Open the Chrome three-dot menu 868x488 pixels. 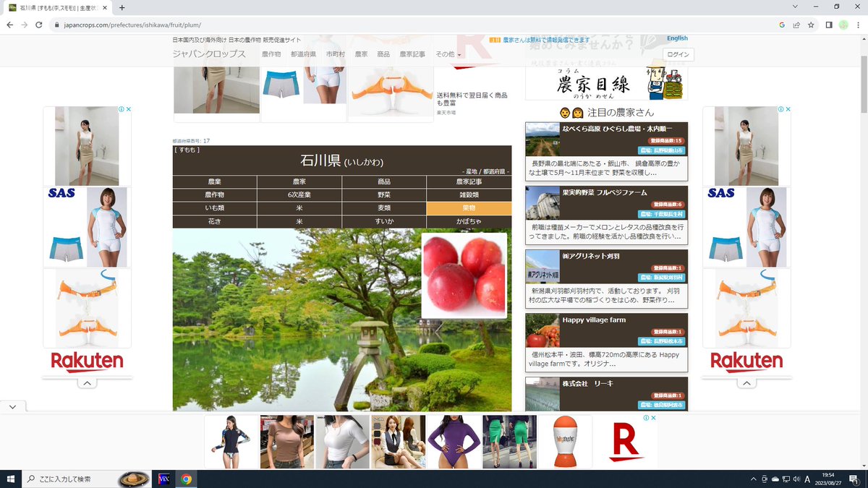coord(858,24)
